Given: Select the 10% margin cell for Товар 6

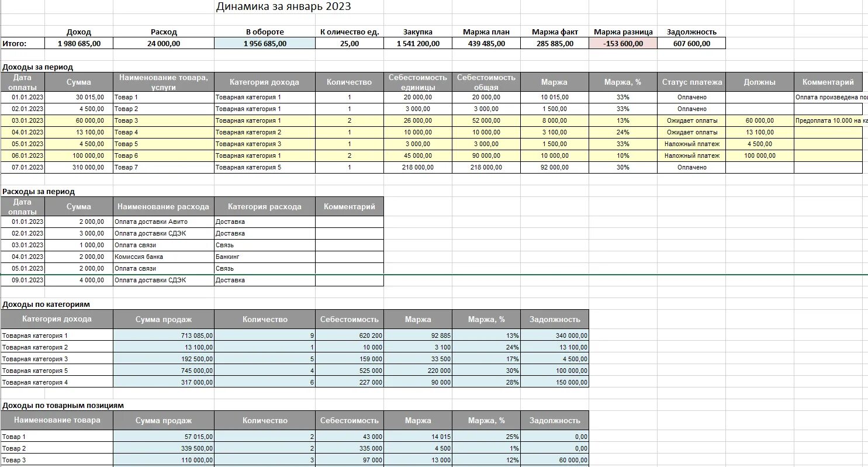Looking at the screenshot, I should [623, 155].
